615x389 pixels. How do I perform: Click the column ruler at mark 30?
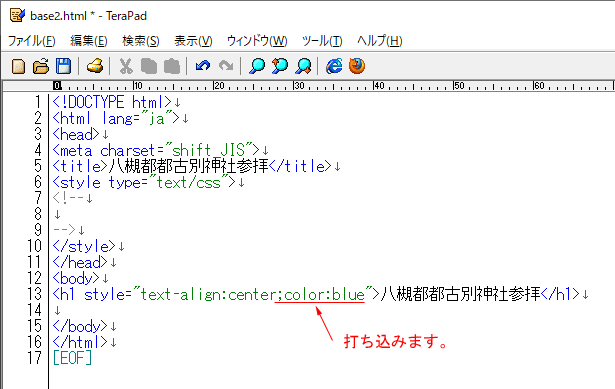click(x=299, y=85)
